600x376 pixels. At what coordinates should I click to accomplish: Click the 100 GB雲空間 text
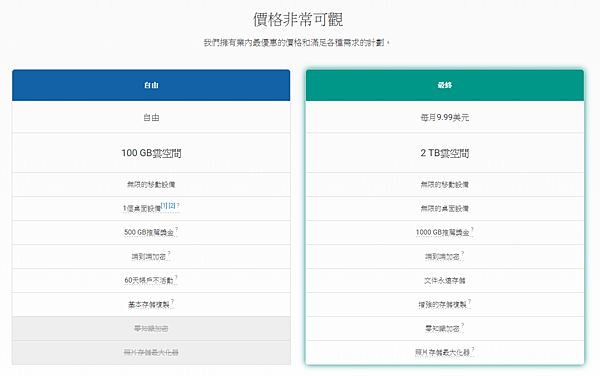pyautogui.click(x=151, y=153)
